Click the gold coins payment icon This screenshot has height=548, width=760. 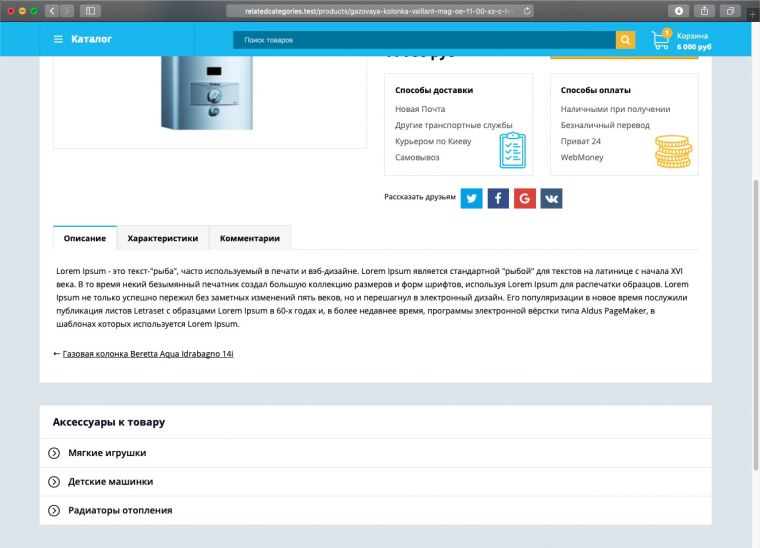point(673,152)
